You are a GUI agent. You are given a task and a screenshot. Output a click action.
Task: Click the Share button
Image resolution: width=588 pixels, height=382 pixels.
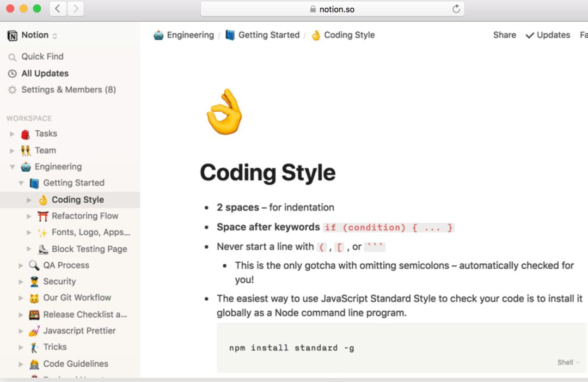click(504, 35)
